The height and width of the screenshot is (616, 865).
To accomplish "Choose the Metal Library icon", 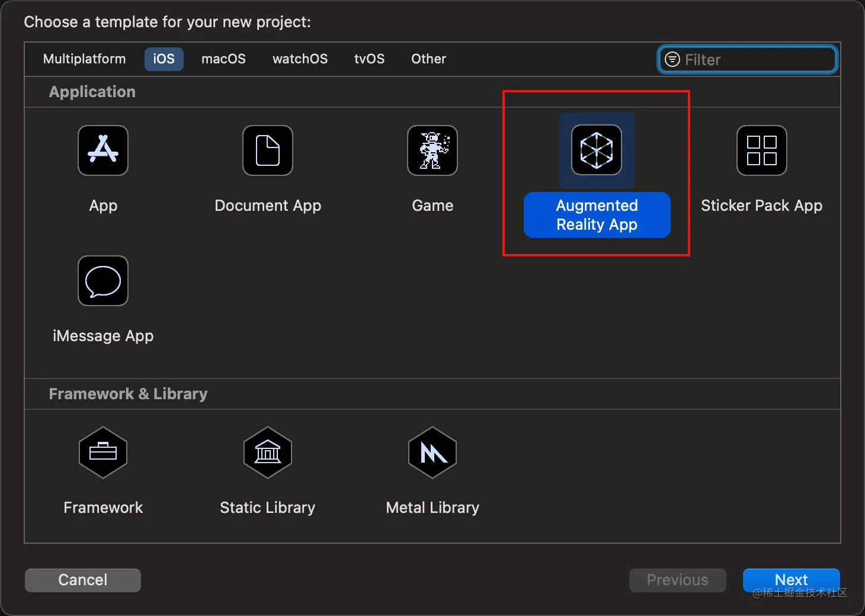I will tap(432, 453).
